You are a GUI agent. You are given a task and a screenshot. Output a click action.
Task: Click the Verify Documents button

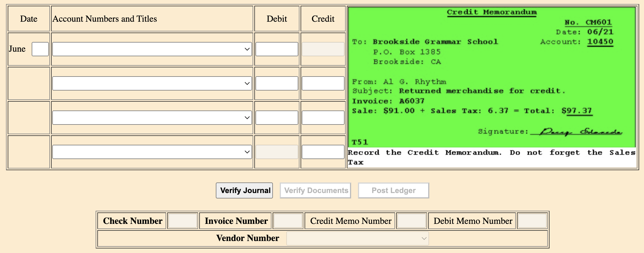click(x=315, y=190)
